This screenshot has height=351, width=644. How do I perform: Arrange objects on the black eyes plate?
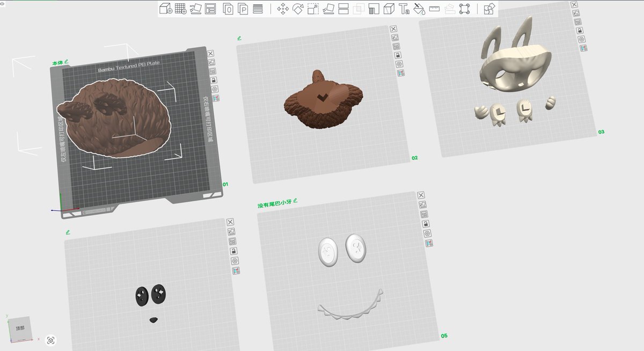tap(232, 241)
